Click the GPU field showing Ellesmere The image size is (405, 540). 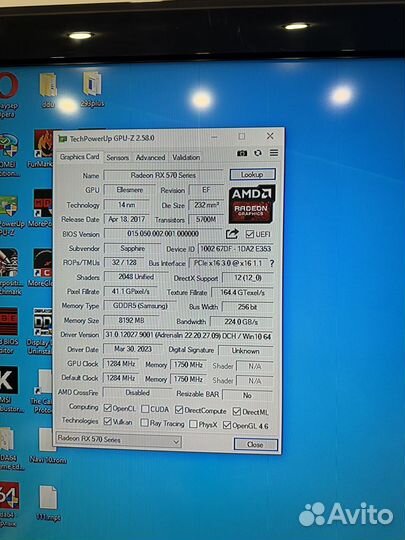tap(130, 190)
